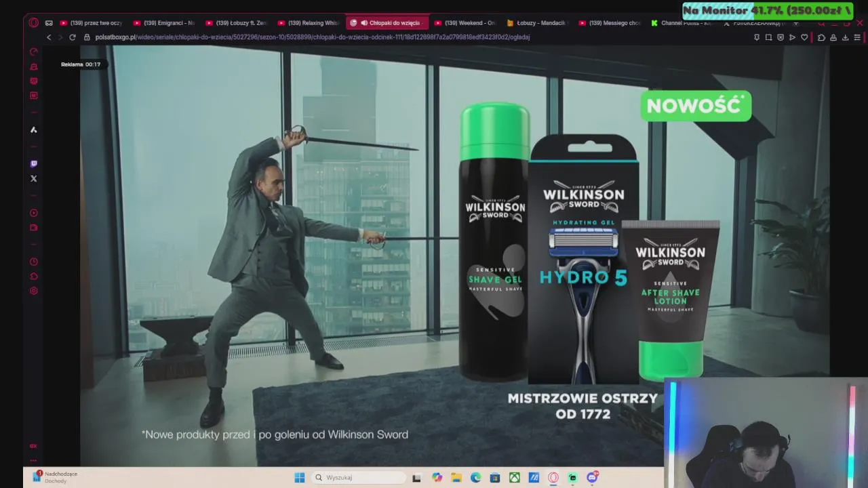Open File Explorer from the taskbar

coord(456,478)
